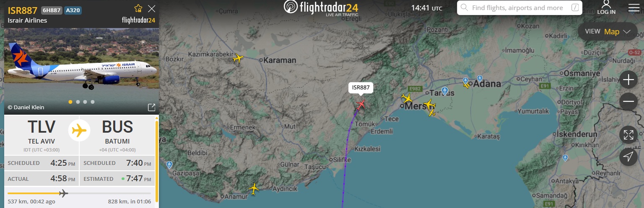This screenshot has height=208, width=644.
Task: Center map on my location arrow
Action: tap(628, 157)
